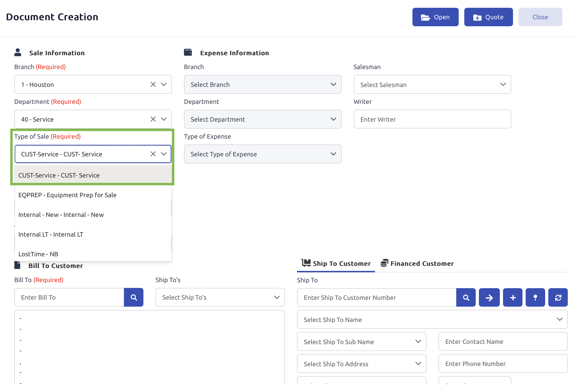
Task: Expand the Select Type of Expense dropdown
Action: (262, 154)
